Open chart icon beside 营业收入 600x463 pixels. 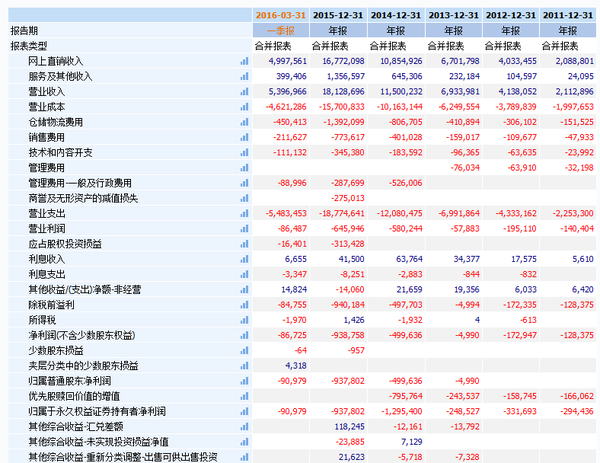click(x=244, y=92)
